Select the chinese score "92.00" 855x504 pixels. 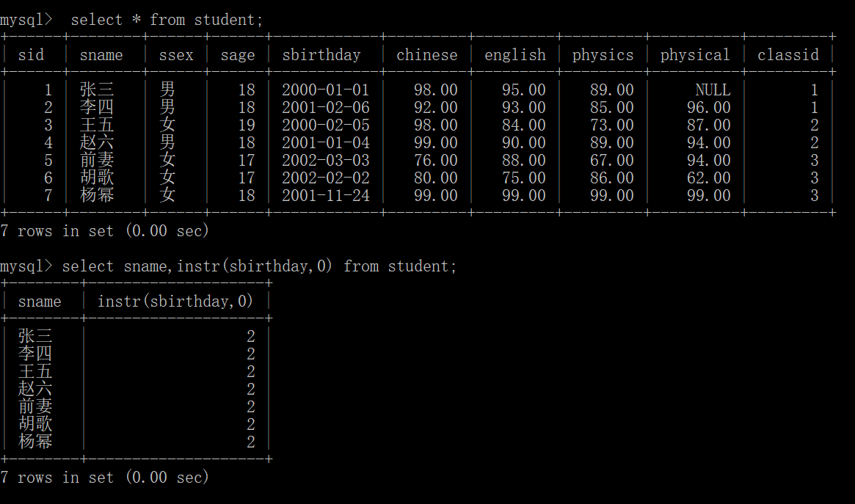436,107
